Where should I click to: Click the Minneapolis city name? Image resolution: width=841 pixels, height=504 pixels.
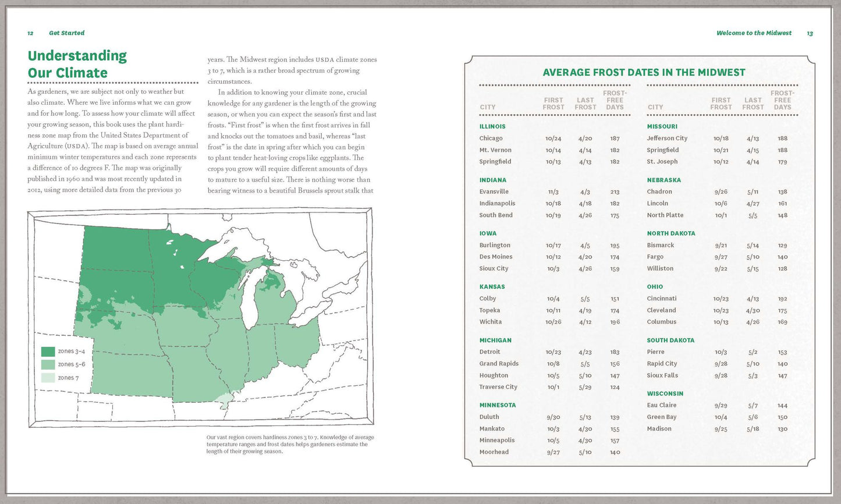click(x=497, y=441)
